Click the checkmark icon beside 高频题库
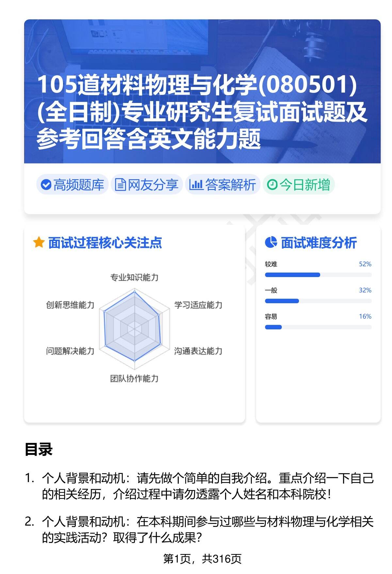 [x=46, y=185]
